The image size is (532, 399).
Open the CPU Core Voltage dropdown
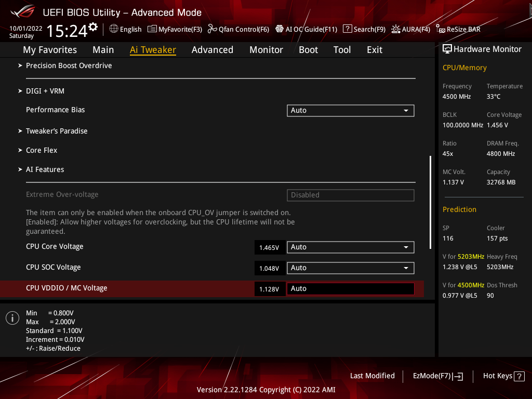coord(350,247)
